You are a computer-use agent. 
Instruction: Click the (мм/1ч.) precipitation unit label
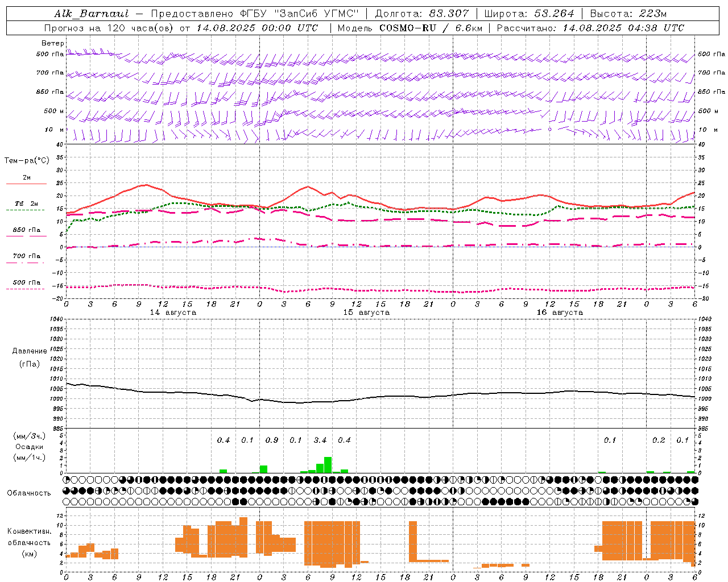tap(30, 458)
